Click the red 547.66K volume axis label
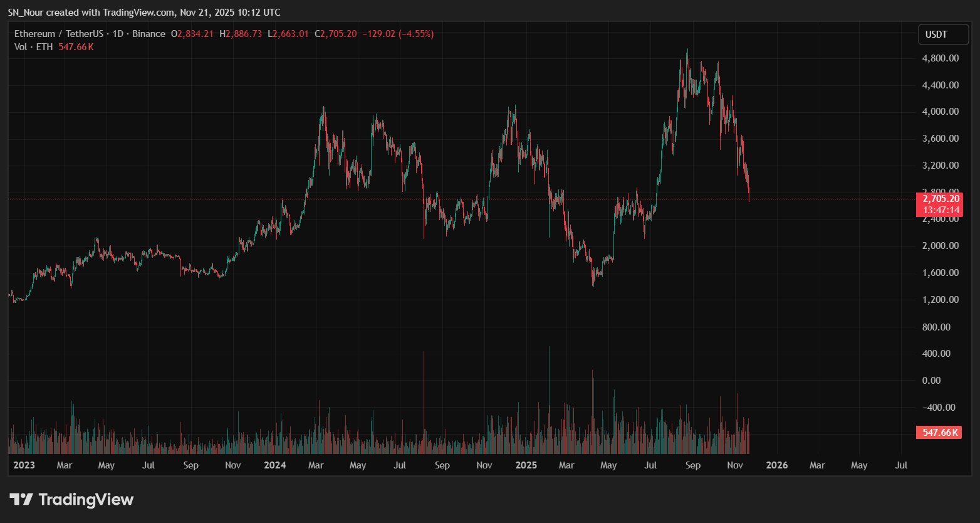The image size is (980, 523). (x=938, y=433)
